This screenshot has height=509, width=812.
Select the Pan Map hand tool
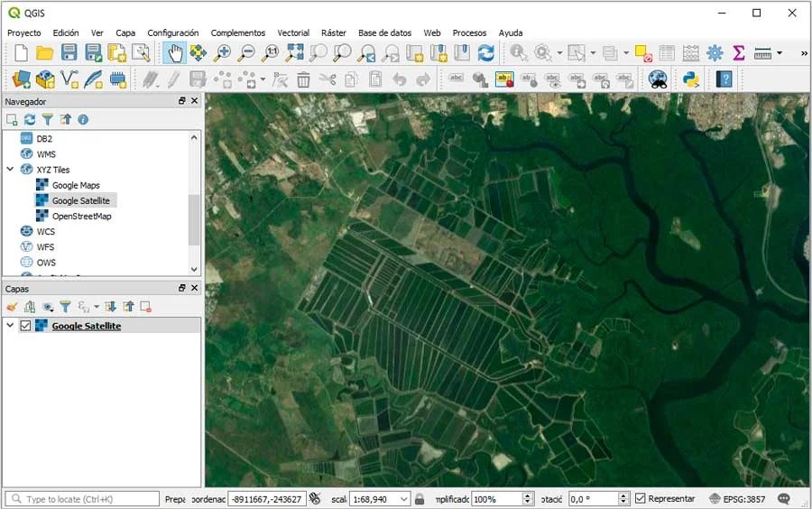175,53
